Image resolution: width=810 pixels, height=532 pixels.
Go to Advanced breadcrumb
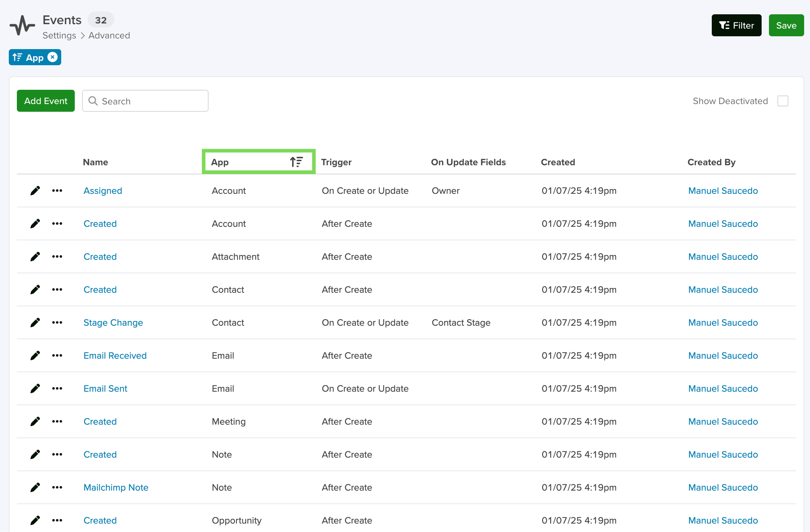click(x=109, y=36)
